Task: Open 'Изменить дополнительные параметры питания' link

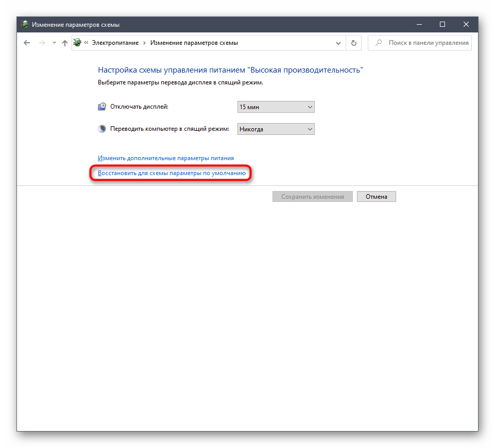Action: click(x=165, y=158)
